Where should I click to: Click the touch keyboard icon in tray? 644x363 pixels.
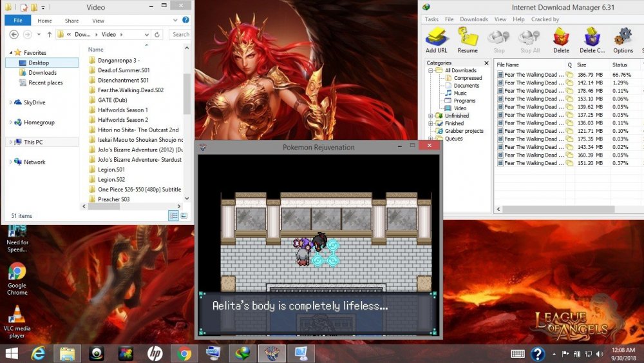pos(518,354)
